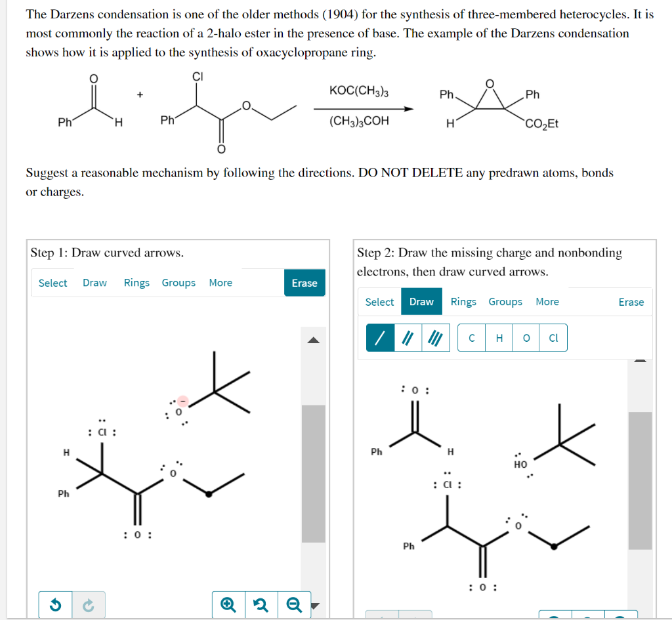Click the Erase button in Step 2
672x620 pixels.
pos(631,302)
